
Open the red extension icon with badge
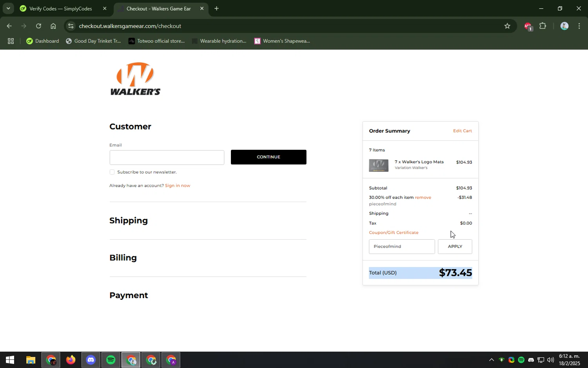528,26
